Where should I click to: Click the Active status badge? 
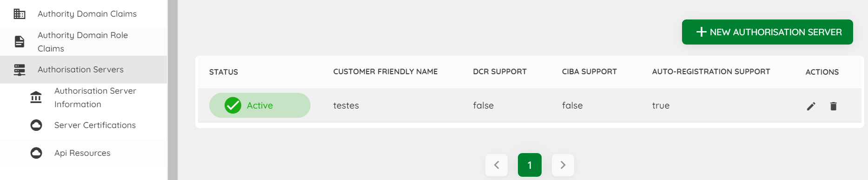[x=260, y=105]
